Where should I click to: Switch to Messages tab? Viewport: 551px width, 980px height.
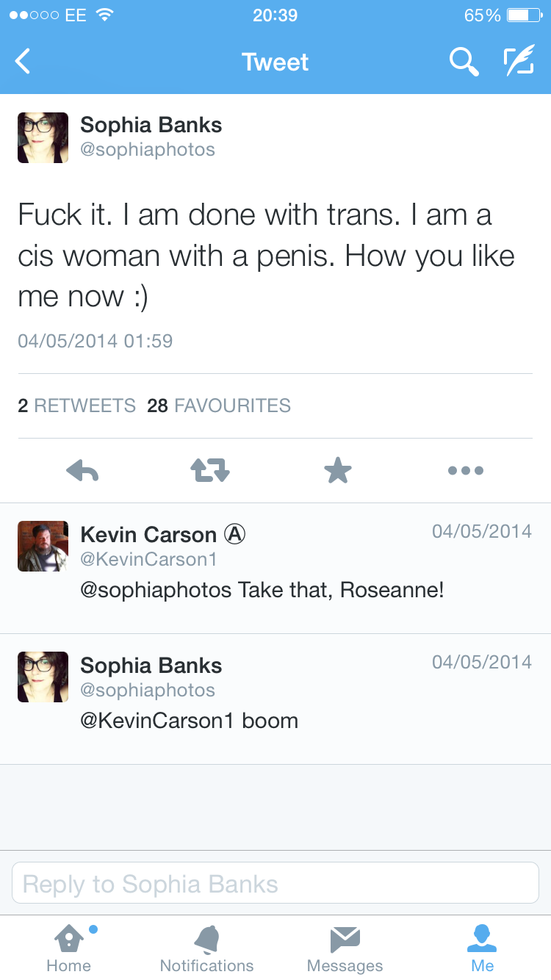345,948
